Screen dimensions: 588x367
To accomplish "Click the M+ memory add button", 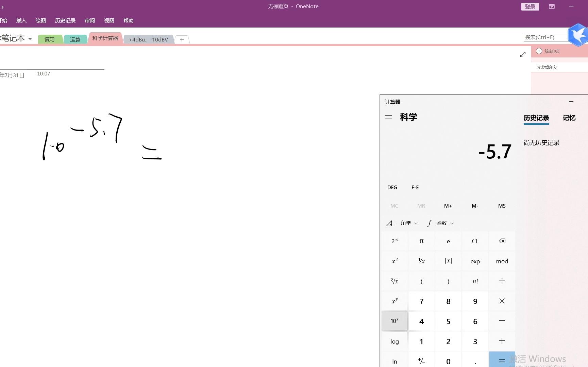I will pos(448,206).
